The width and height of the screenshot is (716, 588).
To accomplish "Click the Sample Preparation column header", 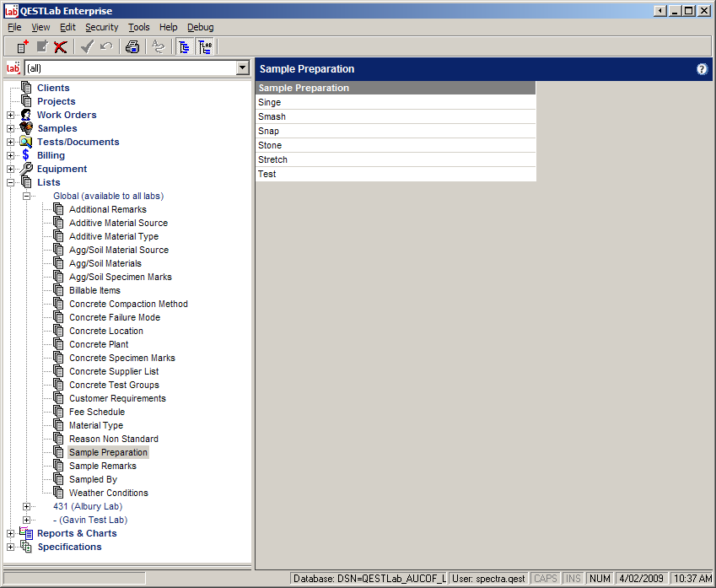I will coord(395,88).
